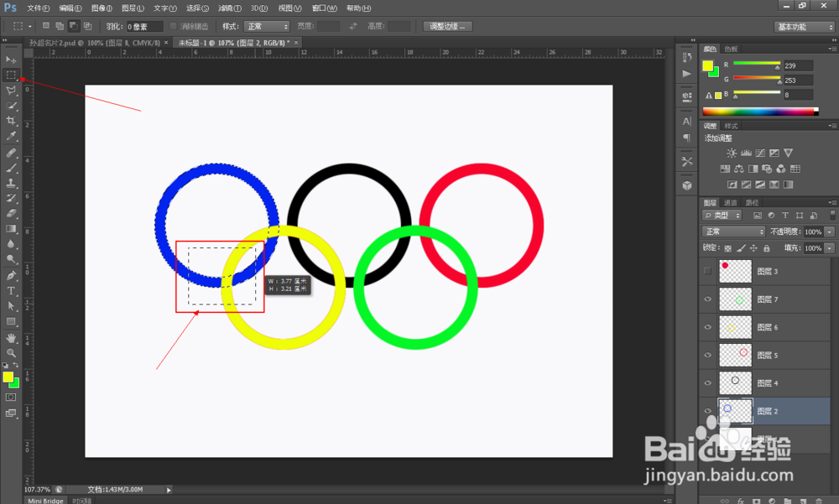Add a Gradient Map adjustment

coord(788,184)
